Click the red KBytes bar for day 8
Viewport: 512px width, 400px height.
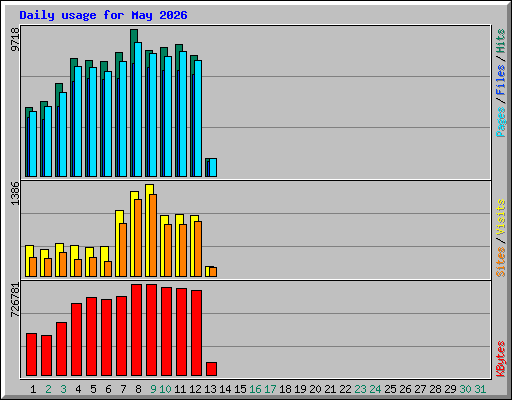coord(137,330)
